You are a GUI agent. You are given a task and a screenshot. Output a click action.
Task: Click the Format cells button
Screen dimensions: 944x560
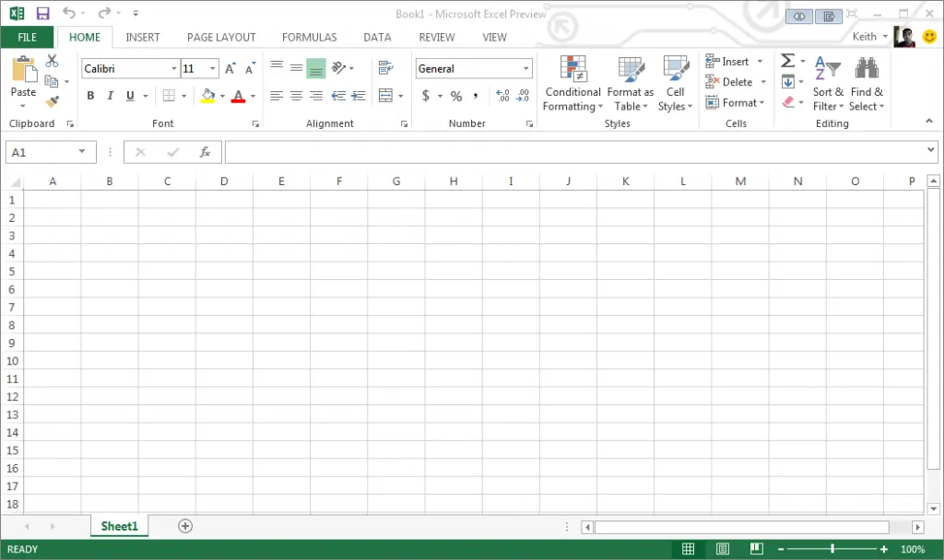[735, 103]
